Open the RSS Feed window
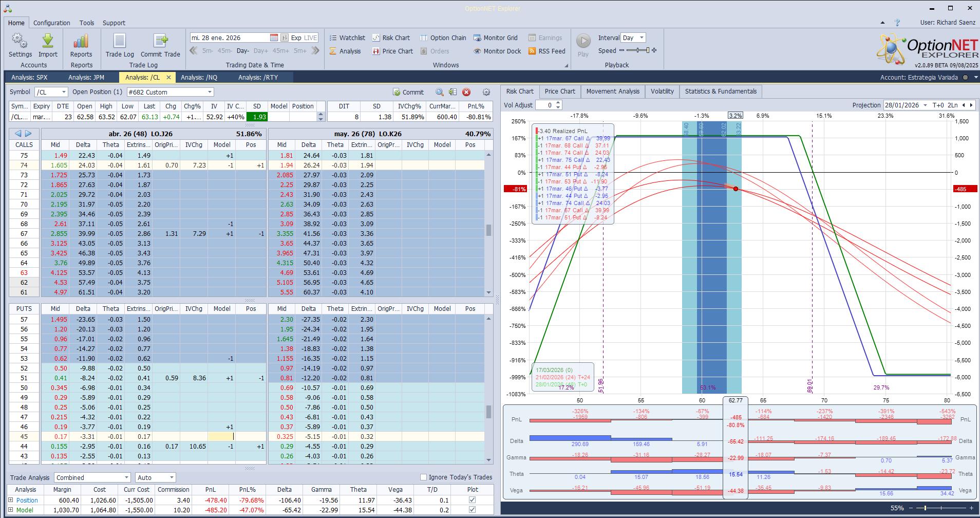 tap(546, 51)
